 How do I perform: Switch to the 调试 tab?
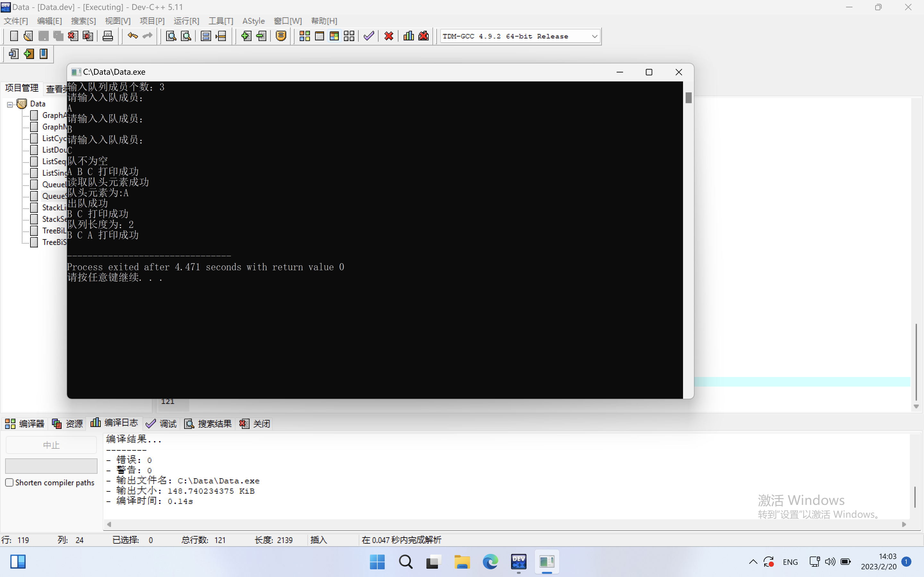tap(161, 423)
